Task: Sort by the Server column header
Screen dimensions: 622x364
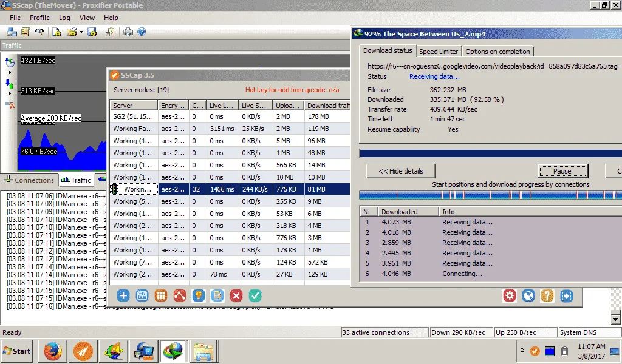Action: coord(134,106)
